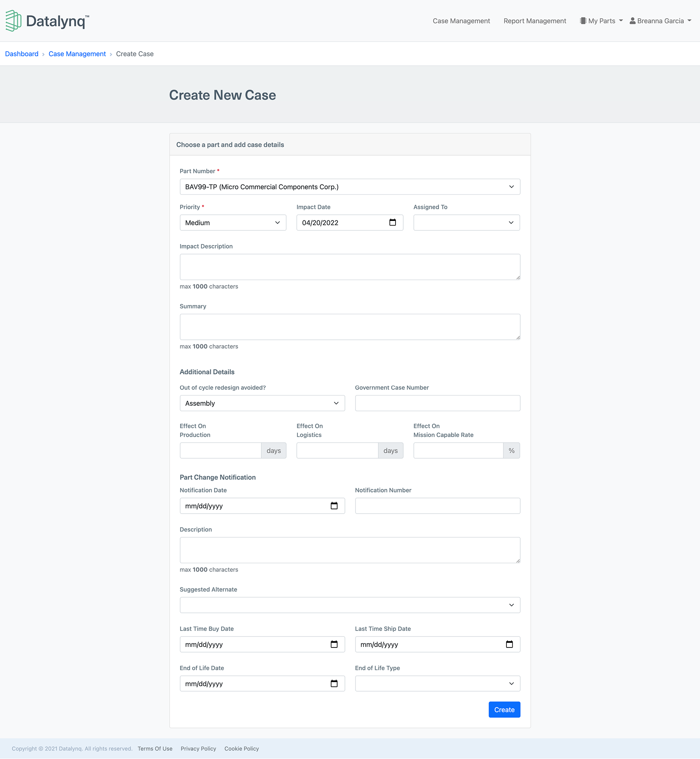Focus the Part Change Notification Description area
The image size is (700, 759).
pyautogui.click(x=350, y=550)
